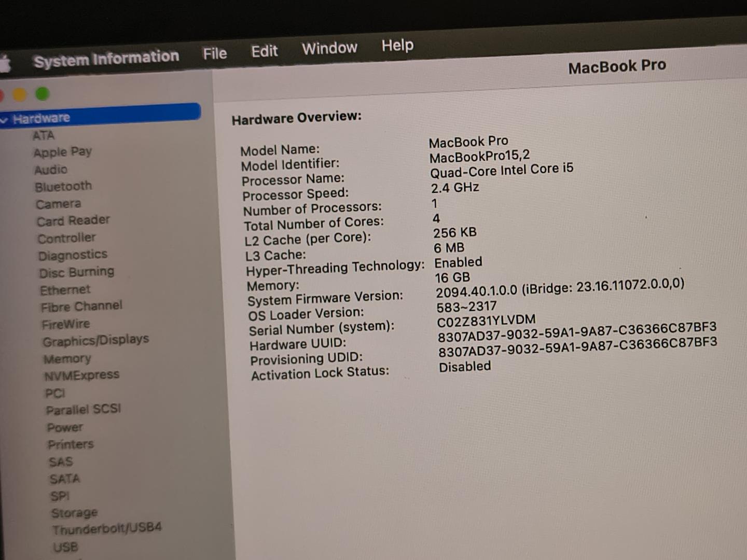This screenshot has height=560, width=747.
Task: Select Power in the sidebar
Action: click(x=65, y=428)
